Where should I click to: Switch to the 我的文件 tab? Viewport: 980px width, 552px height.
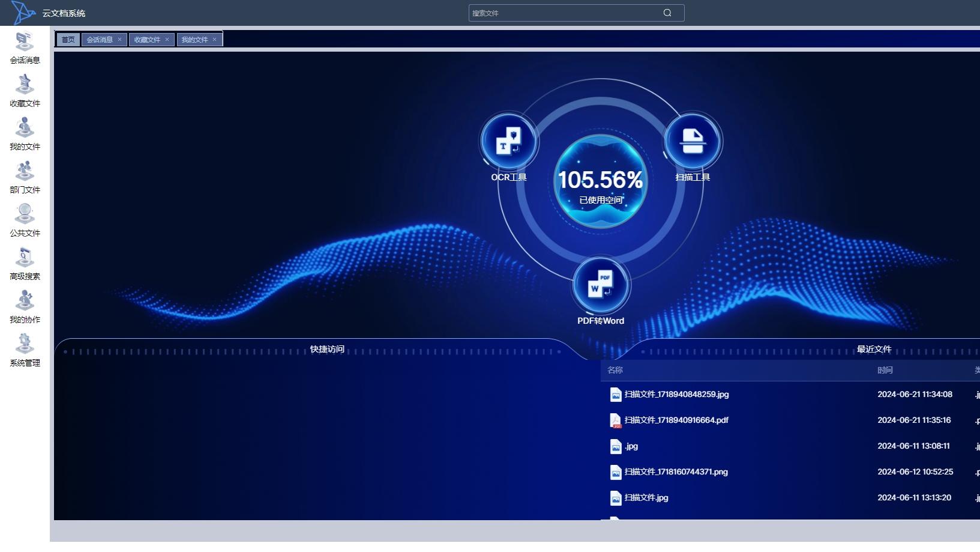[194, 40]
